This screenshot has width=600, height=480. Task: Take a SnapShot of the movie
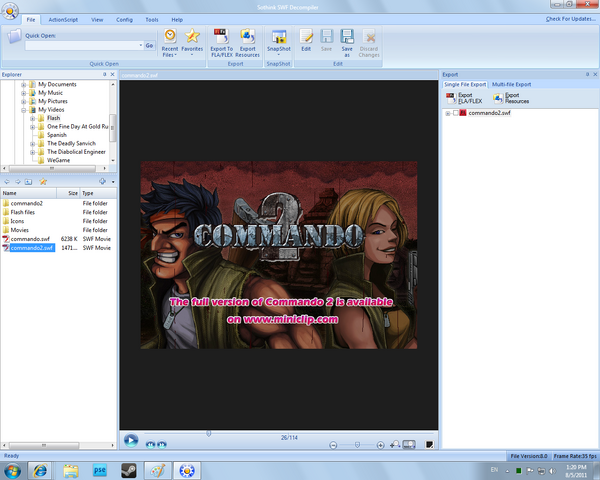coord(279,42)
